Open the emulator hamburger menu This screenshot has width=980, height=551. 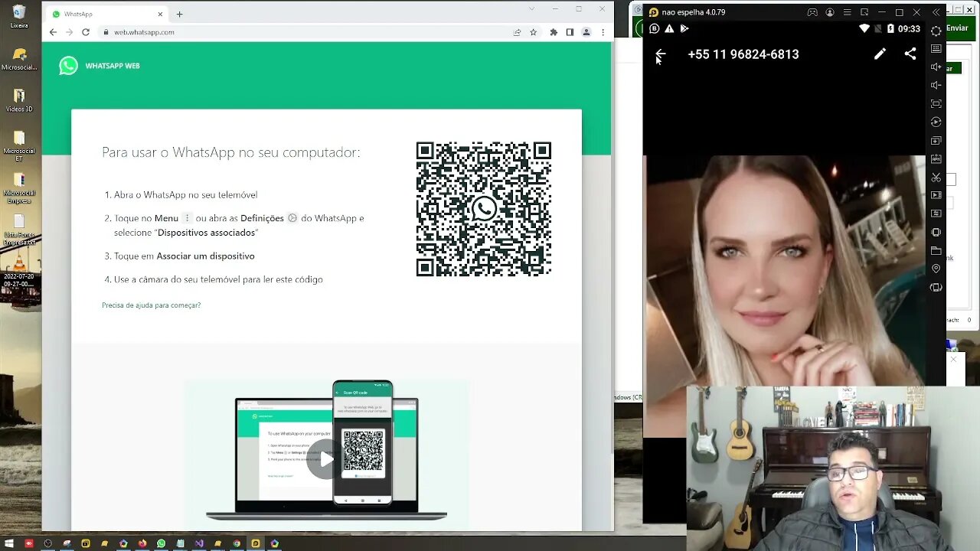(x=848, y=12)
